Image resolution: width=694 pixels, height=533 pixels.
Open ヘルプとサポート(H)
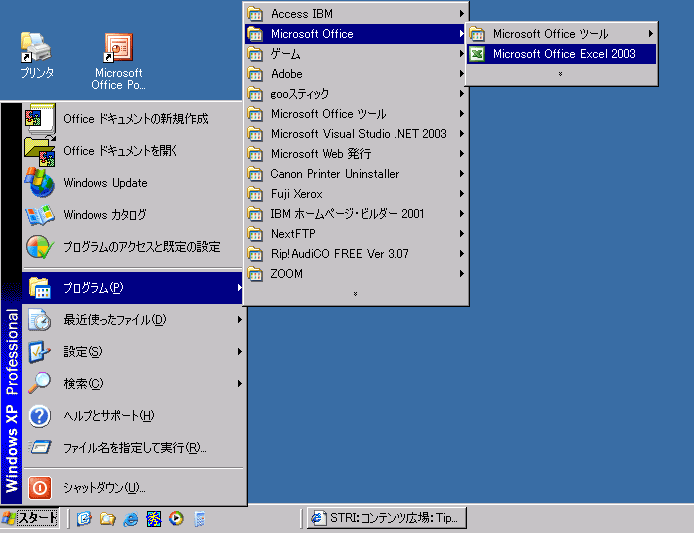[132, 416]
